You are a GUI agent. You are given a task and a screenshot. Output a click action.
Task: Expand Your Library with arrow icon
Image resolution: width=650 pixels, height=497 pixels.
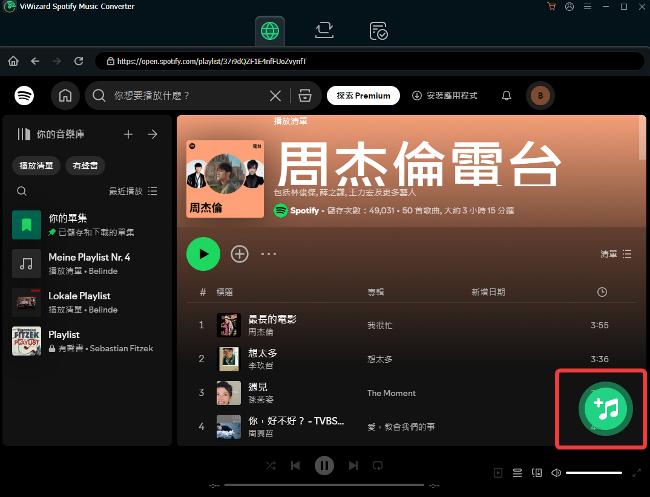click(x=153, y=134)
